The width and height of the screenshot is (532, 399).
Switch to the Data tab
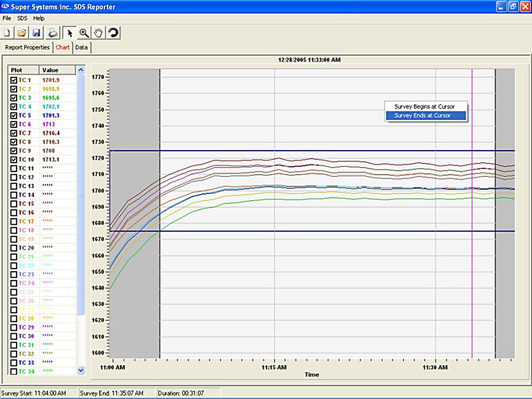pyautogui.click(x=81, y=47)
